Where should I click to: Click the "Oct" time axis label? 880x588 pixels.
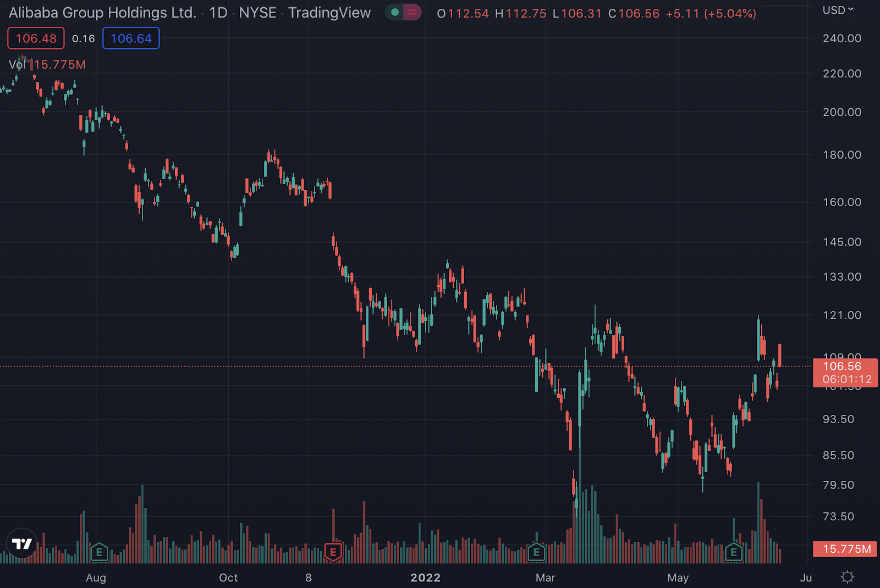coord(228,578)
